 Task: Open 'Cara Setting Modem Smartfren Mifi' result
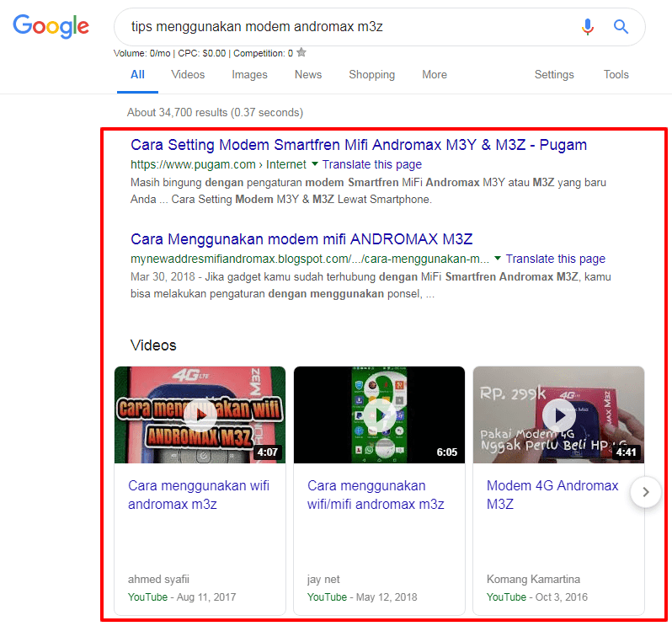[359, 145]
